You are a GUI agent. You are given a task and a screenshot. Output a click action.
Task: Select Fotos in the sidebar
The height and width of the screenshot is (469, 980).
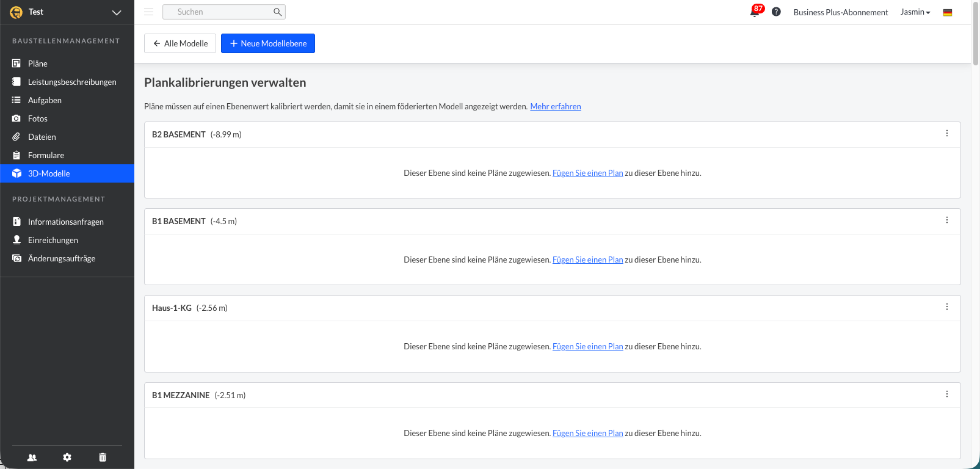[x=38, y=118]
